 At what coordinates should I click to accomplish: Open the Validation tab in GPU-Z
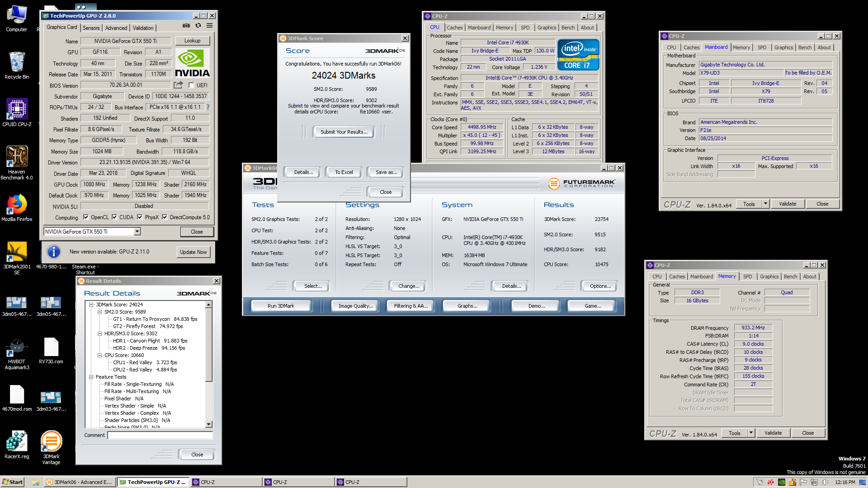143,28
